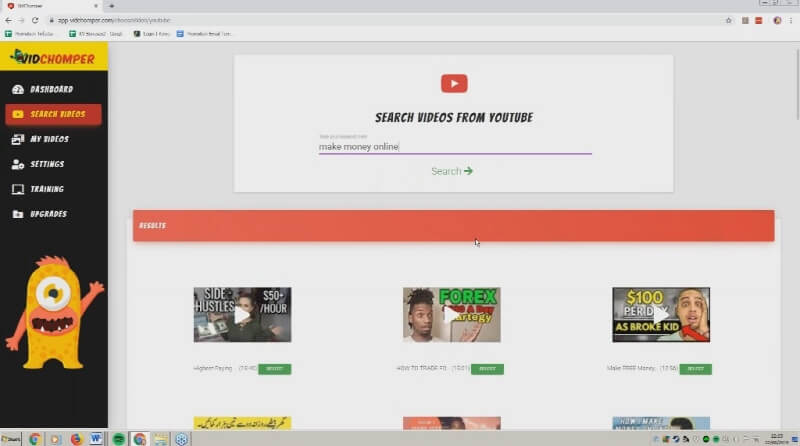Click the VidChomper logo
The width and height of the screenshot is (800, 446).
(53, 57)
